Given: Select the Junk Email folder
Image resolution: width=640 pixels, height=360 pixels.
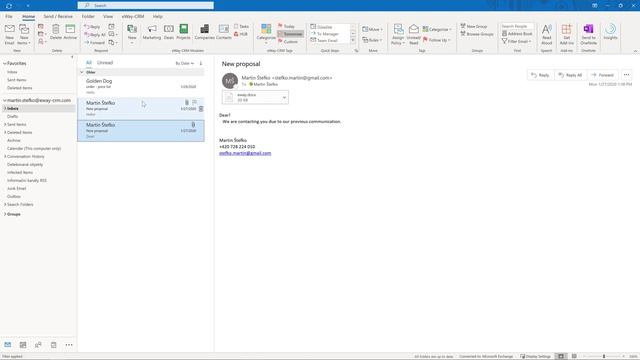Looking at the screenshot, I should pyautogui.click(x=16, y=189).
